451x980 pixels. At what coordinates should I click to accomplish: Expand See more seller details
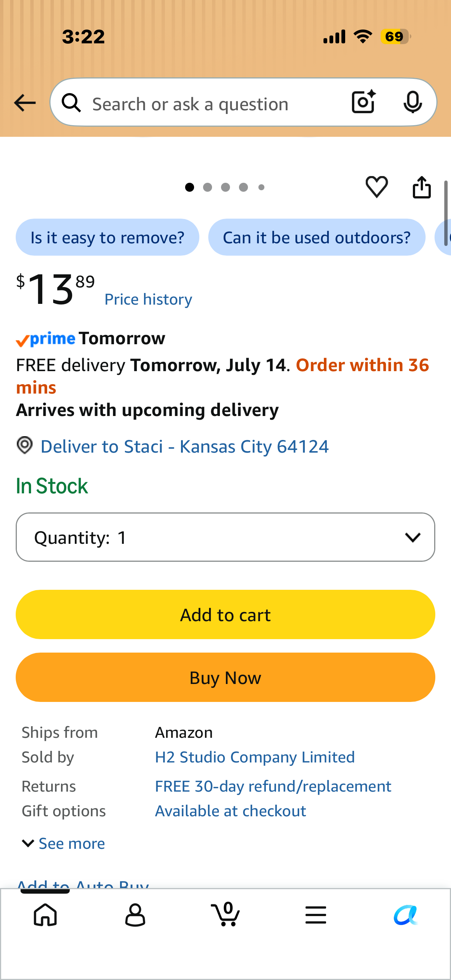[x=63, y=844]
